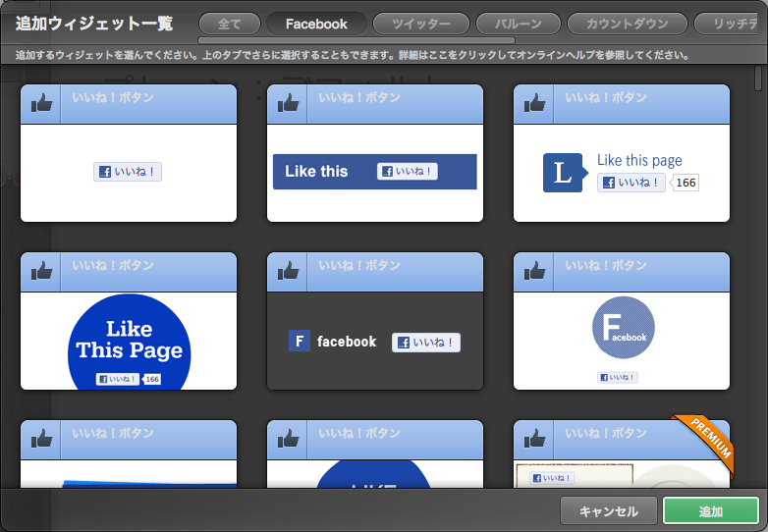The height and width of the screenshot is (532, 768).
Task: Click the いいね！ button in first widget preview
Action: pyautogui.click(x=128, y=172)
